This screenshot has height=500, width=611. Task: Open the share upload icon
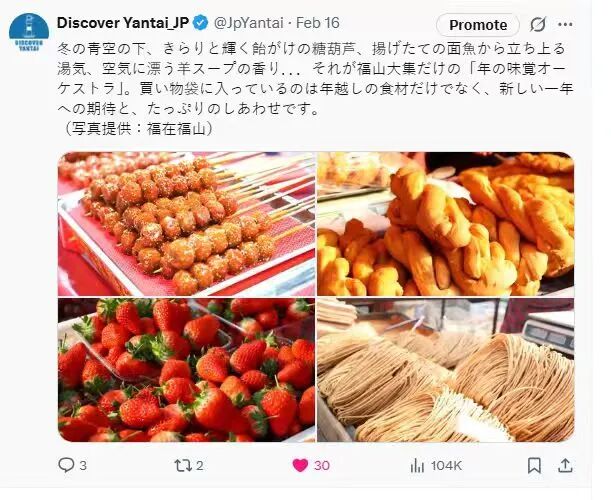click(x=565, y=465)
